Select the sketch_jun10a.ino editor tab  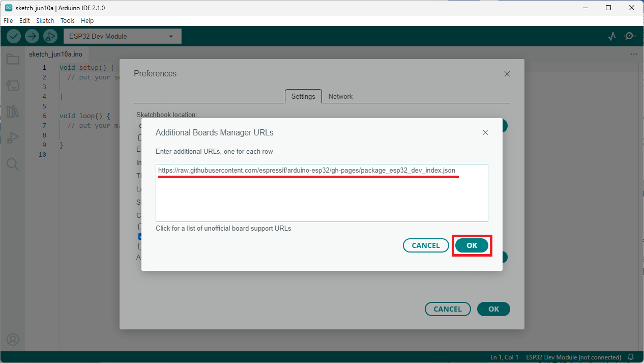pyautogui.click(x=55, y=54)
